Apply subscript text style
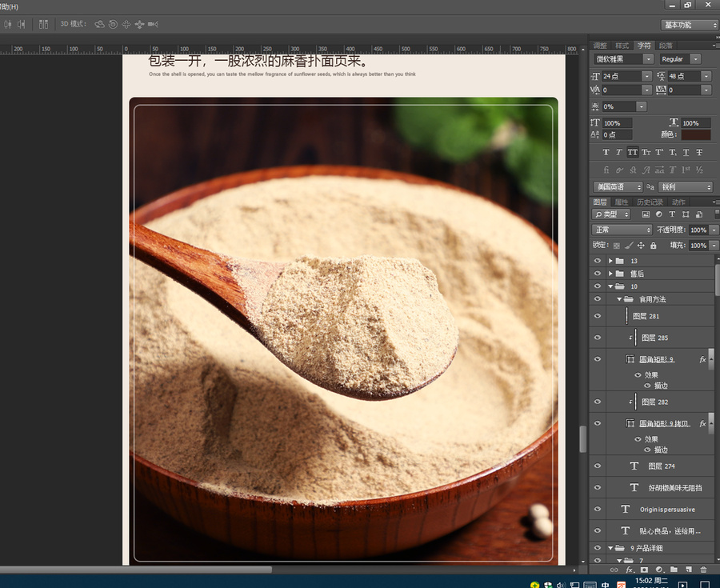The width and height of the screenshot is (720, 588). pyautogui.click(x=673, y=152)
